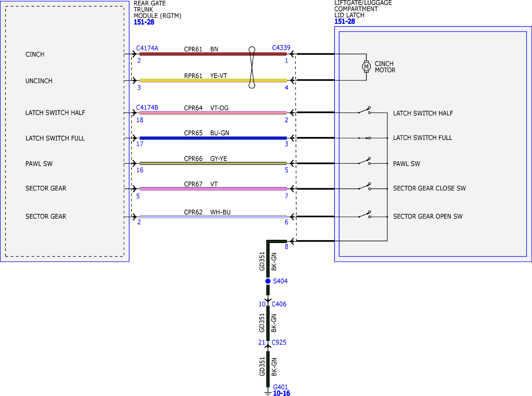Click the Sector Gear Open SW switch symbol

[x=365, y=214]
